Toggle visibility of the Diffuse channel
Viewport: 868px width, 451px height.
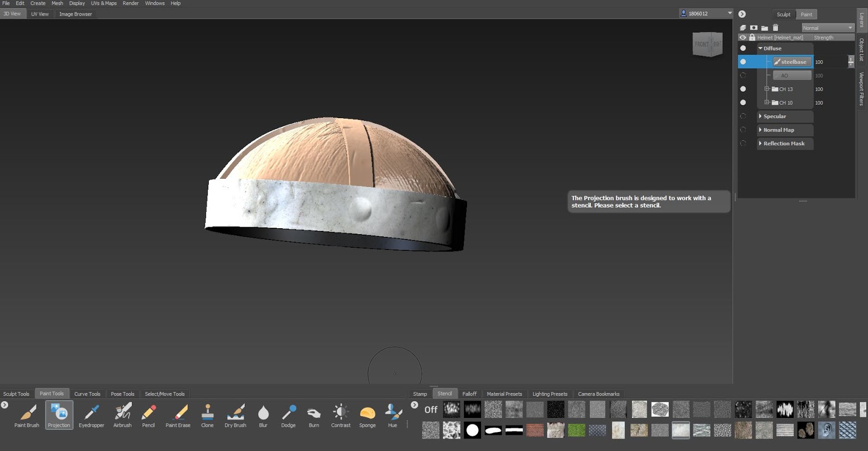pos(743,48)
